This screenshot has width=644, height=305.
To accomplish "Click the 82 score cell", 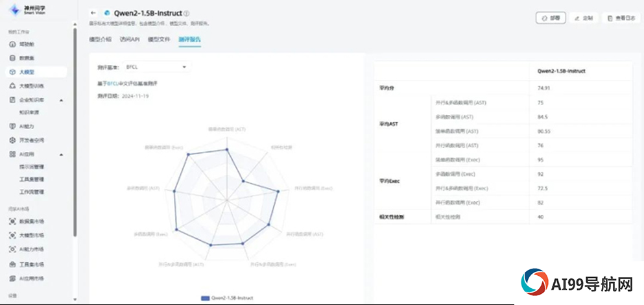I will (581, 202).
